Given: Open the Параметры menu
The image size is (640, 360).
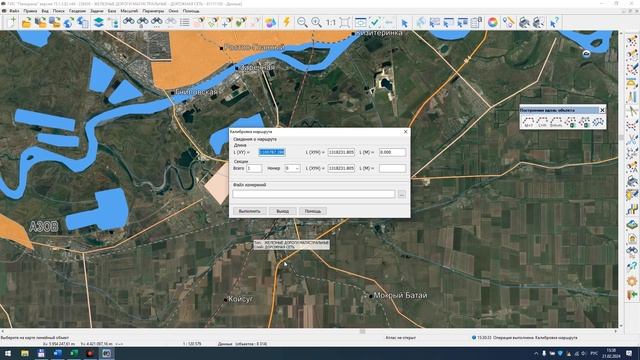Looking at the screenshot, I should point(153,11).
